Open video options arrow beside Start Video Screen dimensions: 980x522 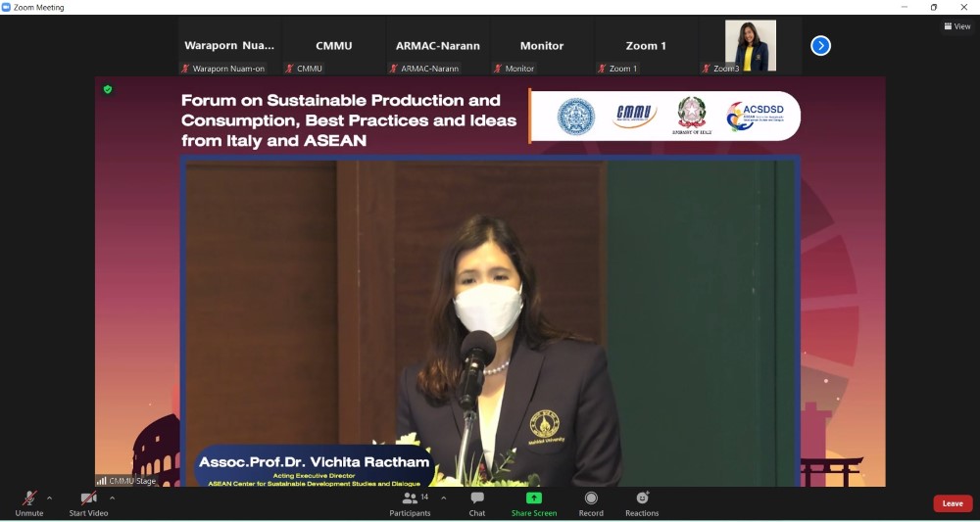[x=112, y=498]
